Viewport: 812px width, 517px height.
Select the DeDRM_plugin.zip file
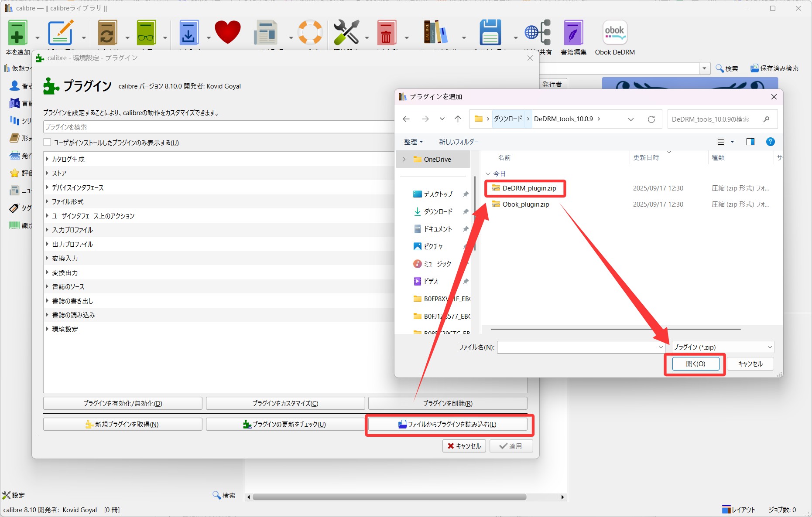pos(529,188)
